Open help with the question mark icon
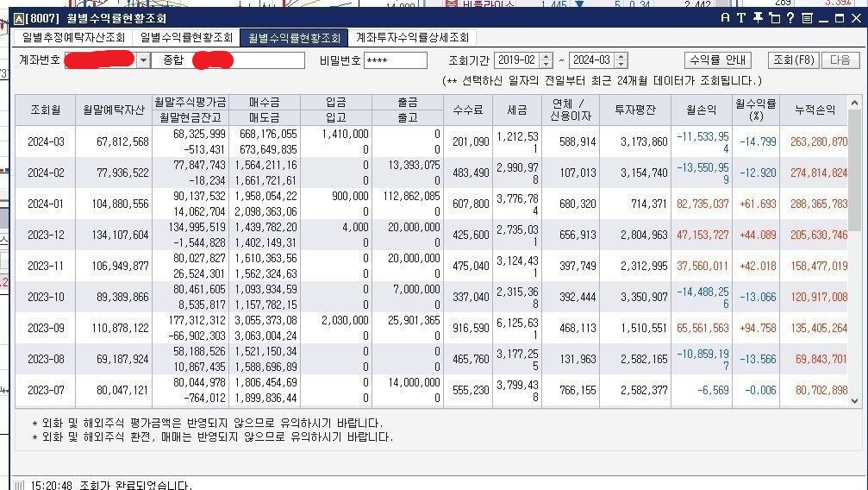Viewport: 868px width, 490px height. point(790,18)
